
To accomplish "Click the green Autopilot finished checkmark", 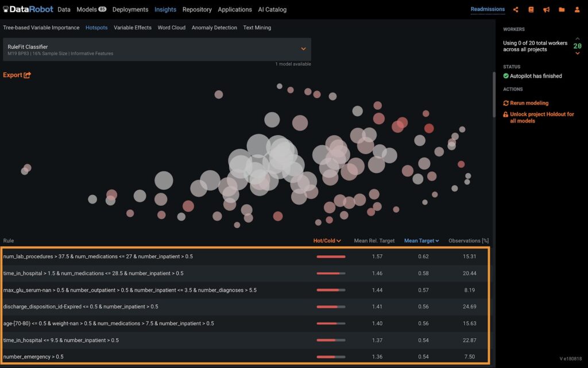I will 506,76.
